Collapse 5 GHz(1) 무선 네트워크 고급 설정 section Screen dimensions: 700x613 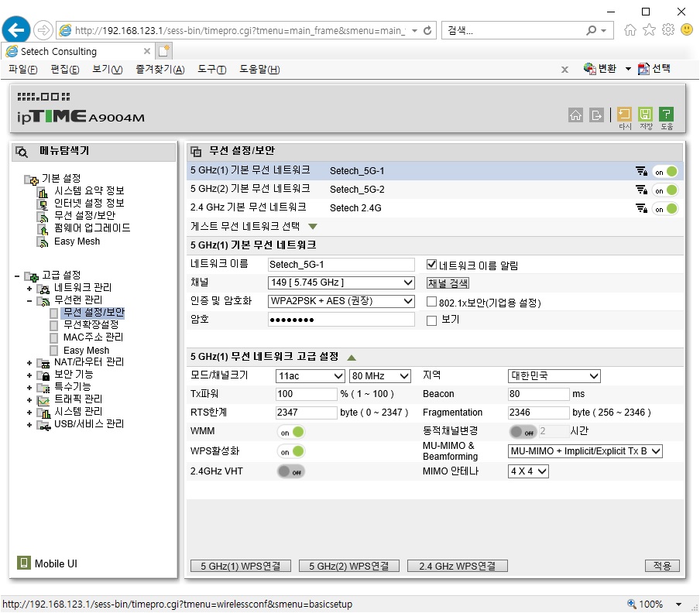tap(352, 358)
